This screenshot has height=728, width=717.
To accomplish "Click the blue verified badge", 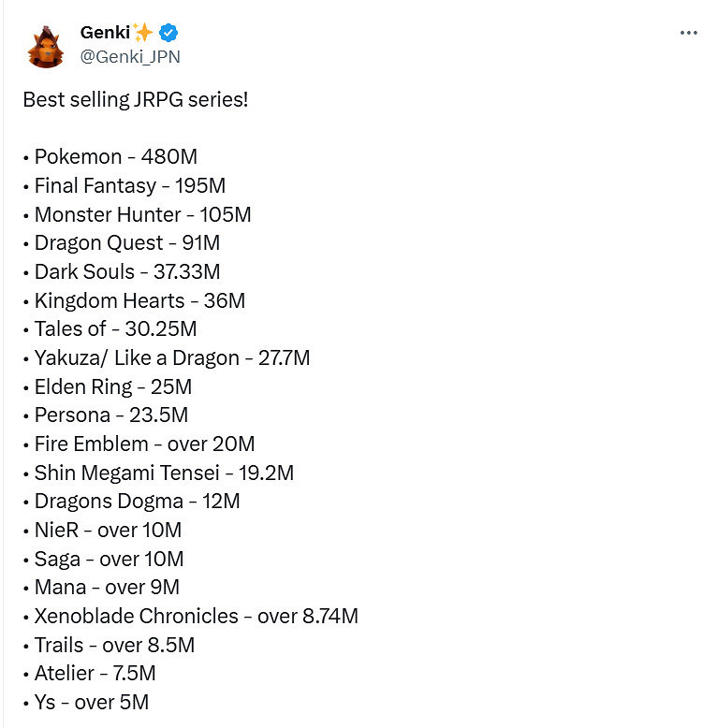I will pyautogui.click(x=168, y=33).
